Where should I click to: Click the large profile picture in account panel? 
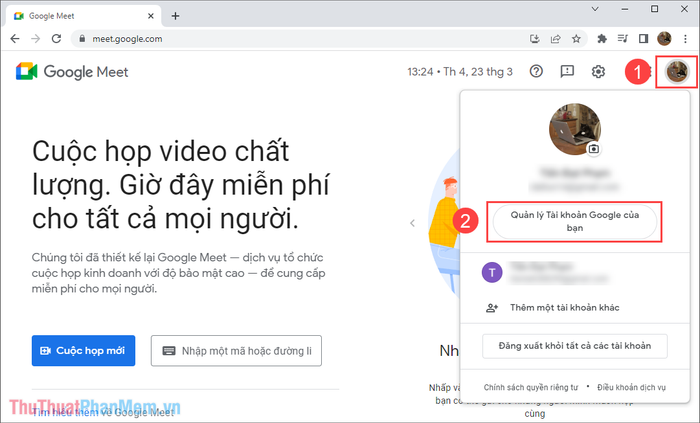(575, 129)
